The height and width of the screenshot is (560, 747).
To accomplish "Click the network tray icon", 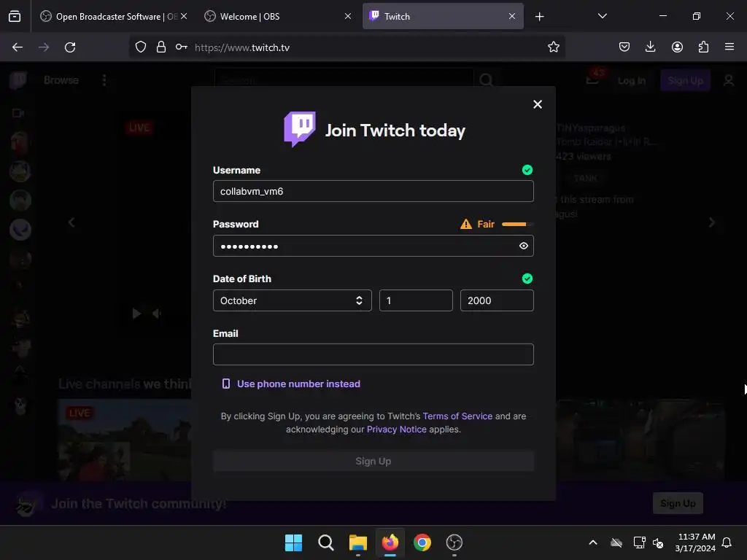I will point(639,542).
